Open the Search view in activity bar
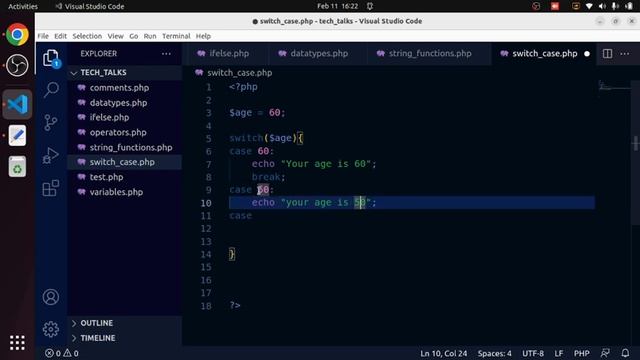Screen dimensions: 640x360 [x=51, y=89]
